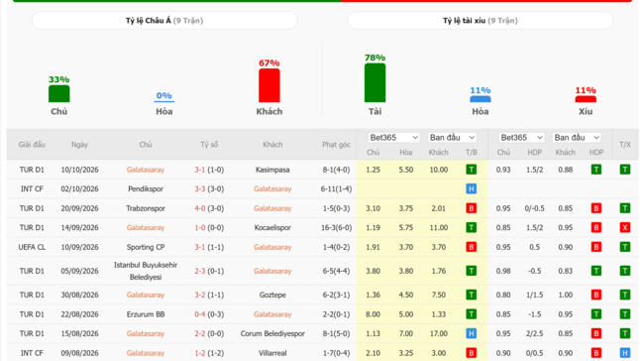The image size is (644, 361).
Task: Click red B badge in Trabzonspor T/B column
Action: point(471,208)
